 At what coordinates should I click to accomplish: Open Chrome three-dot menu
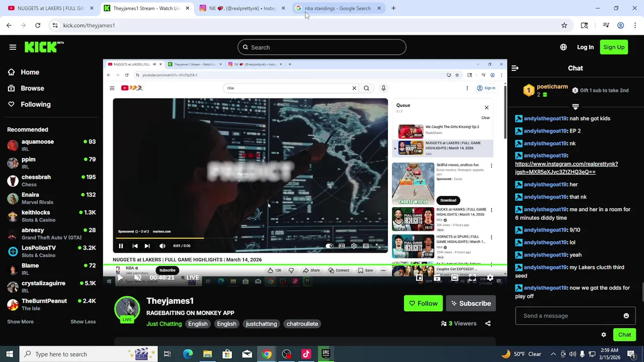pyautogui.click(x=635, y=25)
